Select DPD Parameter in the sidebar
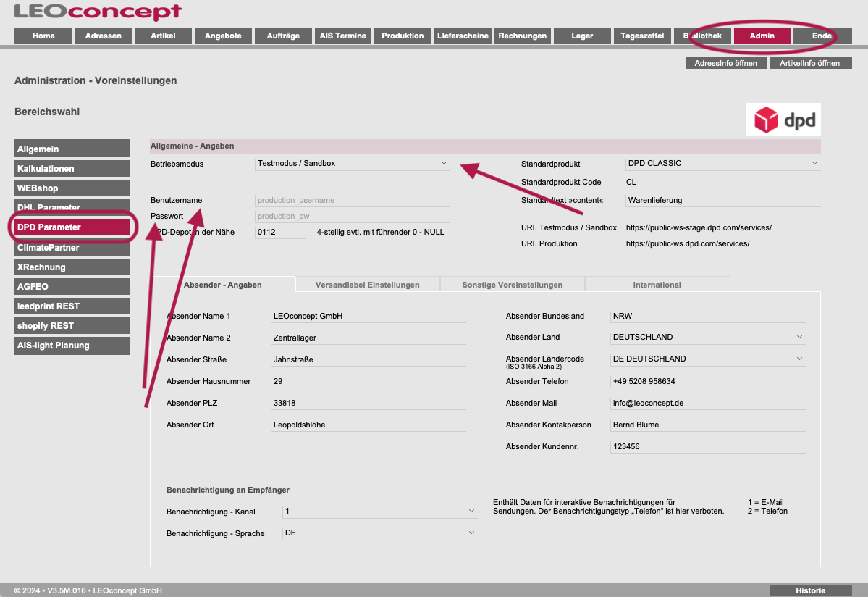 pos(72,227)
